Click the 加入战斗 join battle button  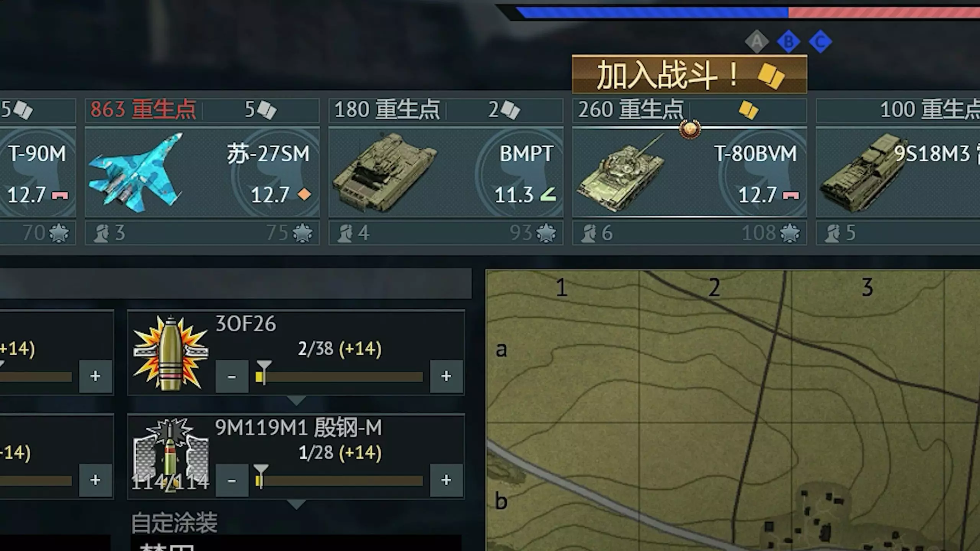(x=689, y=74)
